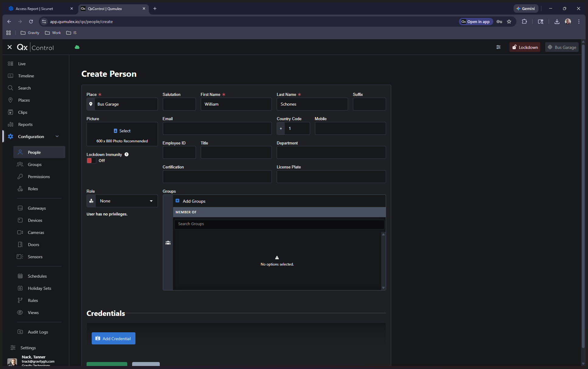Click the group members icon beside list
This screenshot has width=588, height=369.
click(168, 243)
